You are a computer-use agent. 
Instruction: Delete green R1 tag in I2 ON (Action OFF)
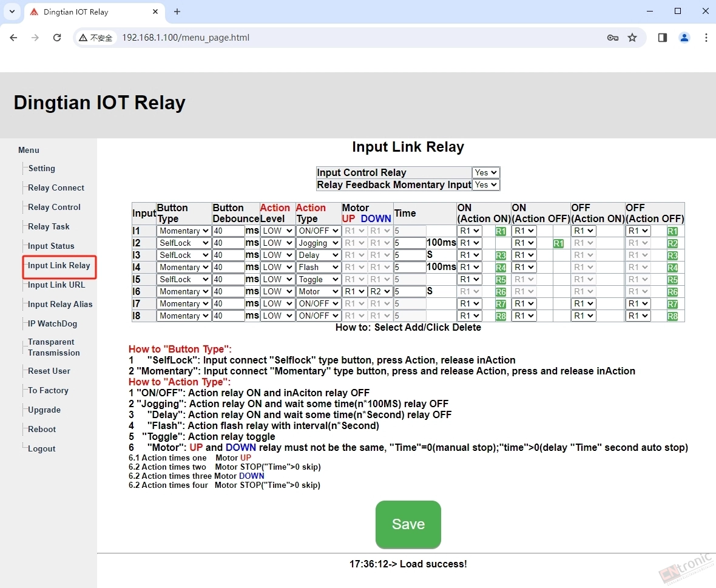558,243
